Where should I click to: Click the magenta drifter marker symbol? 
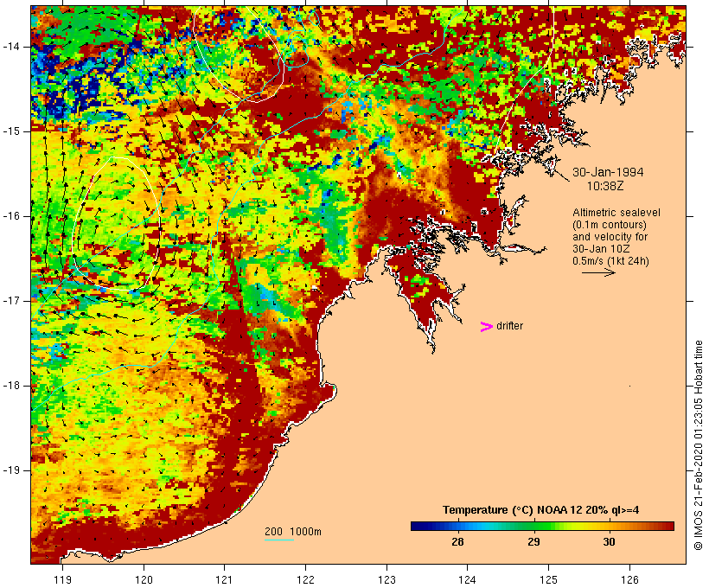click(x=486, y=326)
